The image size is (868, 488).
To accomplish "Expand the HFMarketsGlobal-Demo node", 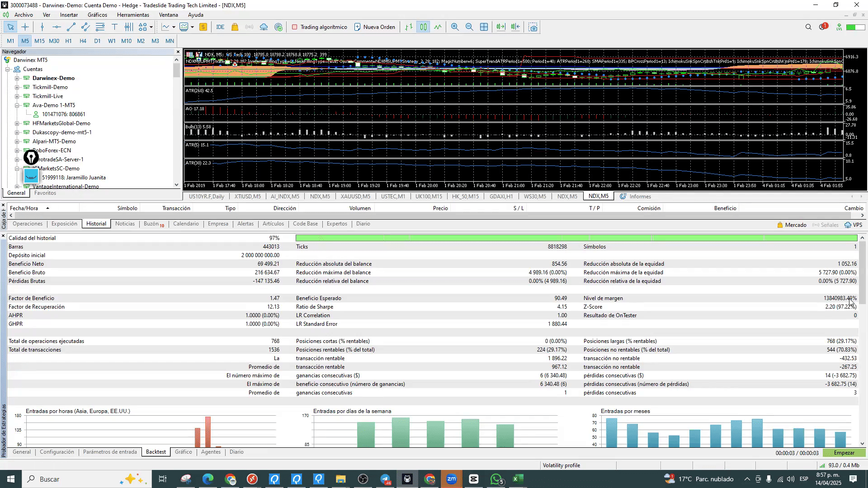I will (17, 123).
